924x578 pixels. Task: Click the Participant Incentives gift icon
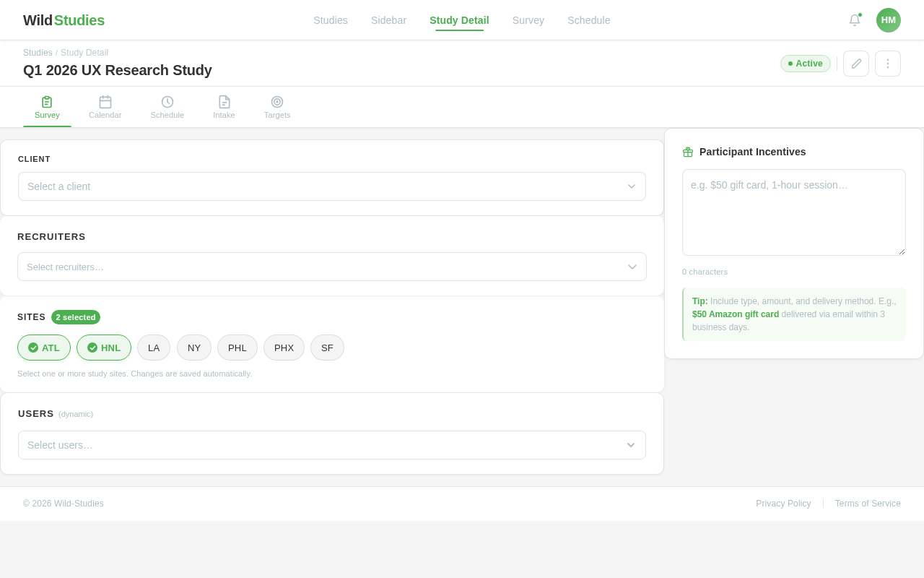[687, 152]
